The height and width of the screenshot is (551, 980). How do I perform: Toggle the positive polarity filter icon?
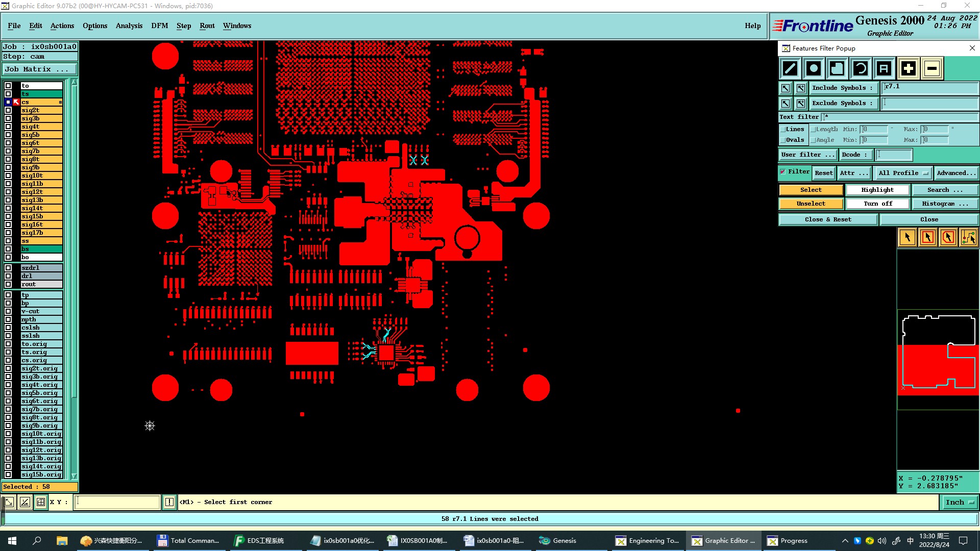coord(908,68)
